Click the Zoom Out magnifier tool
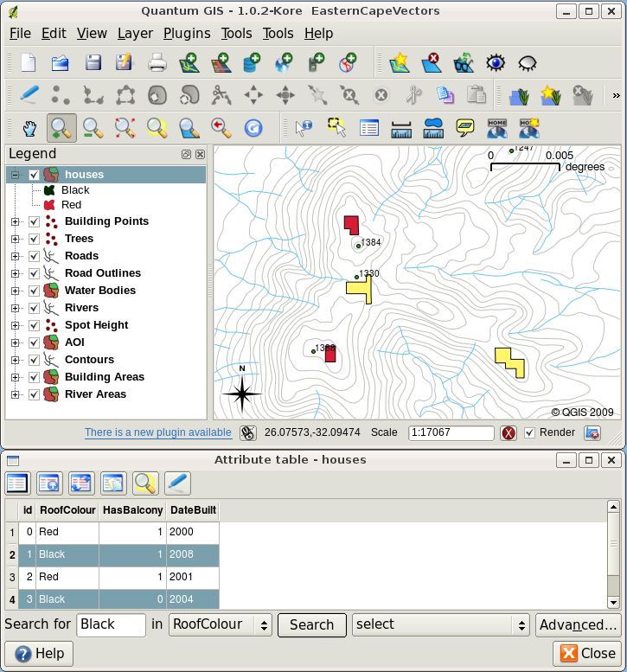Viewport: 627px width, 672px height. (93, 128)
